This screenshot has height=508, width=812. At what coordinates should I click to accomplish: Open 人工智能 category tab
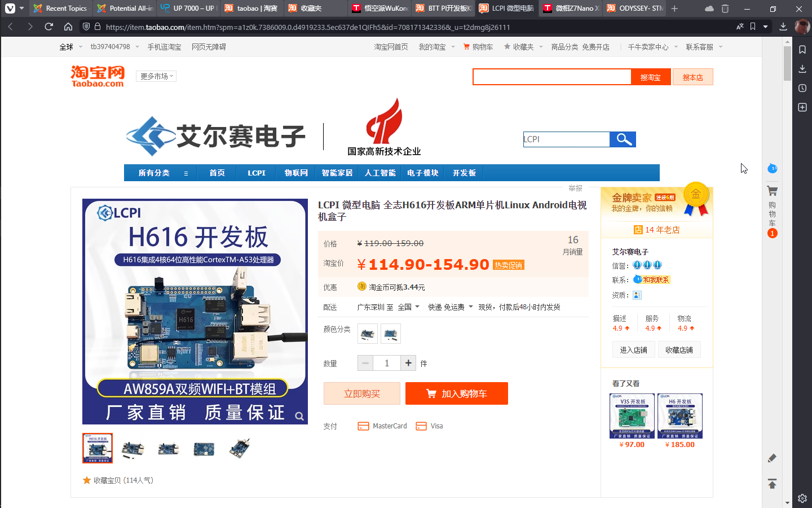(380, 173)
